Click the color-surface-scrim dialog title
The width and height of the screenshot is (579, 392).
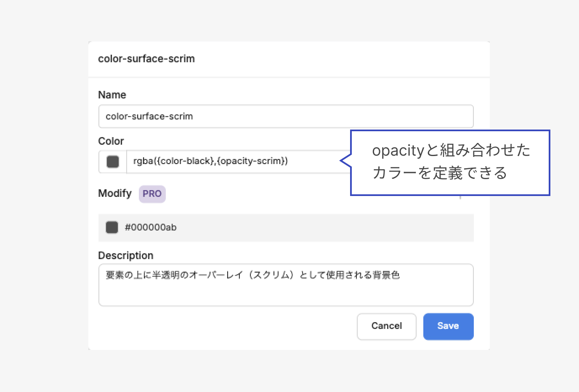click(146, 59)
